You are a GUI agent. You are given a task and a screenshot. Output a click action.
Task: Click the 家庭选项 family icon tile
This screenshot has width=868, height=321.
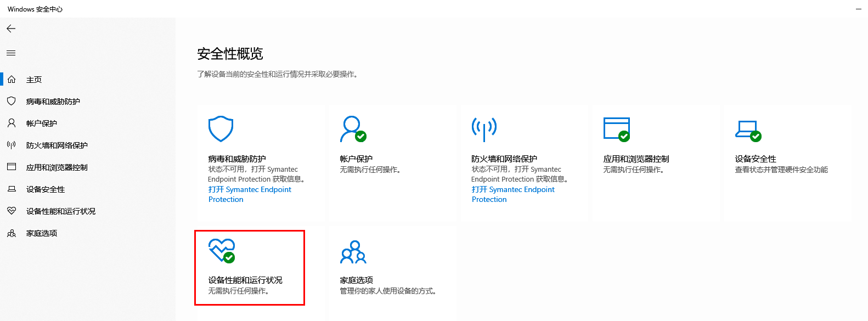pyautogui.click(x=353, y=252)
